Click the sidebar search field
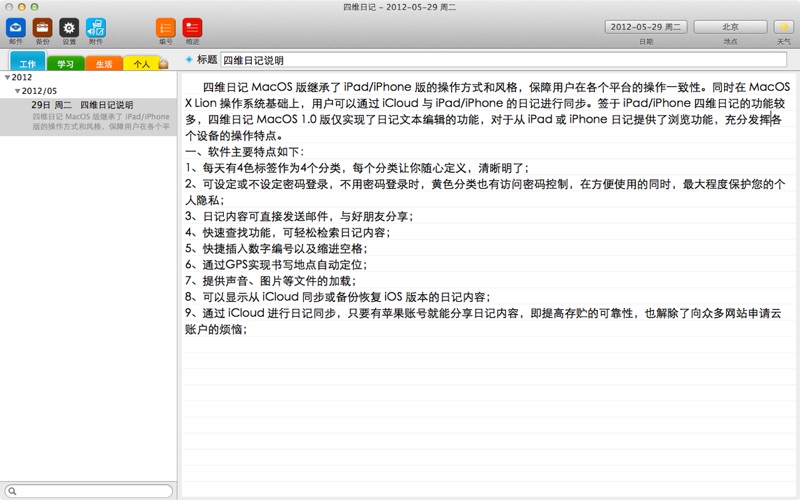This screenshot has height=500, width=800. 89,491
